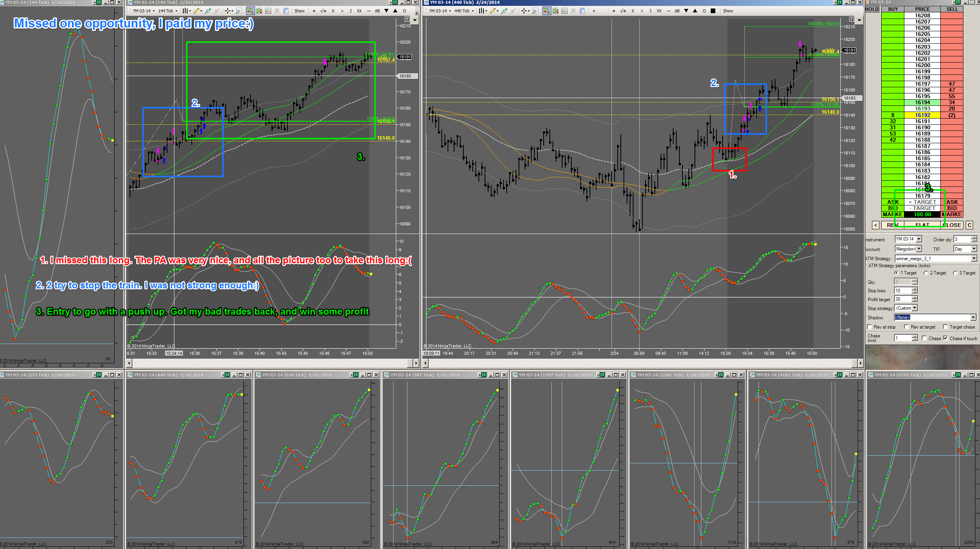Image resolution: width=980 pixels, height=549 pixels.
Task: Select the 2 Target radio button
Action: coord(926,273)
